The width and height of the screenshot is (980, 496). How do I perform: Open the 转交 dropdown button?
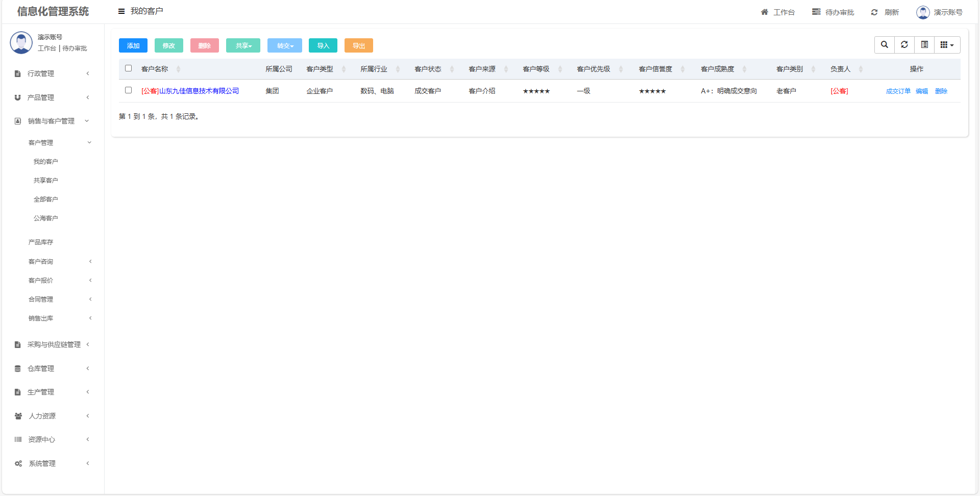285,46
